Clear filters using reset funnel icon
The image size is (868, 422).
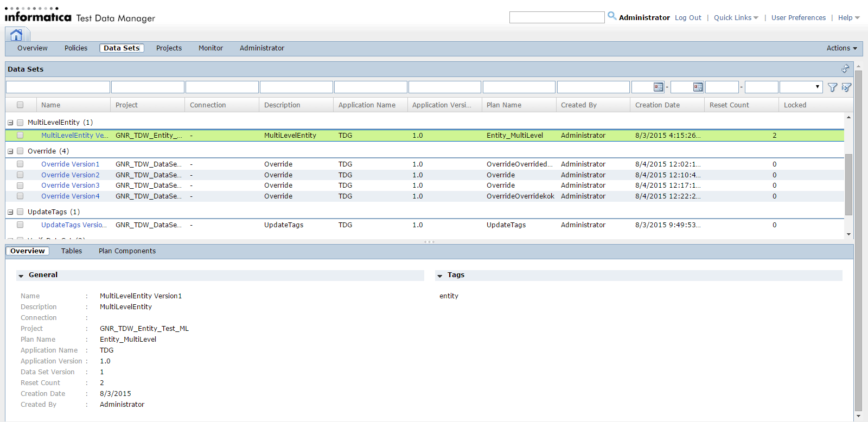(x=846, y=87)
